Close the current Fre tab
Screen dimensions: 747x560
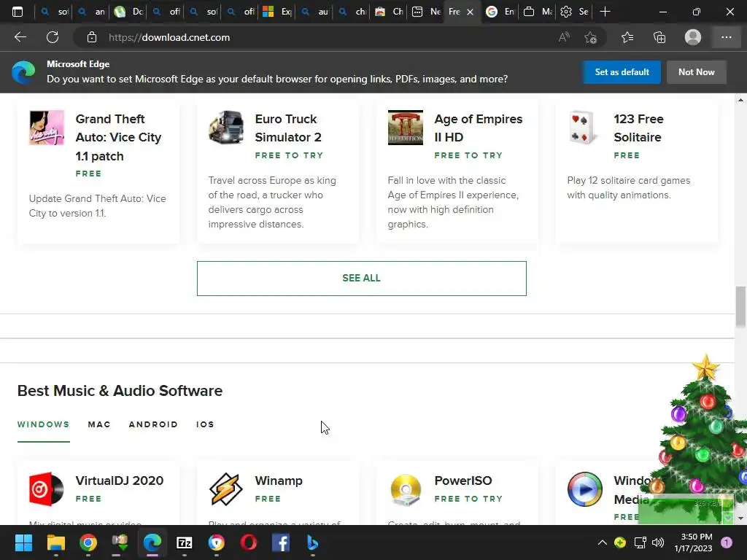click(x=471, y=12)
